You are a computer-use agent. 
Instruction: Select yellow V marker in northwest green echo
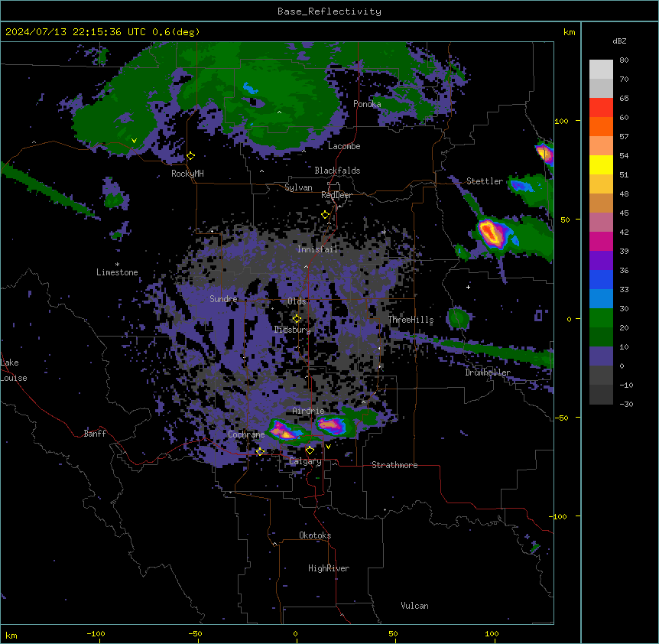point(134,141)
